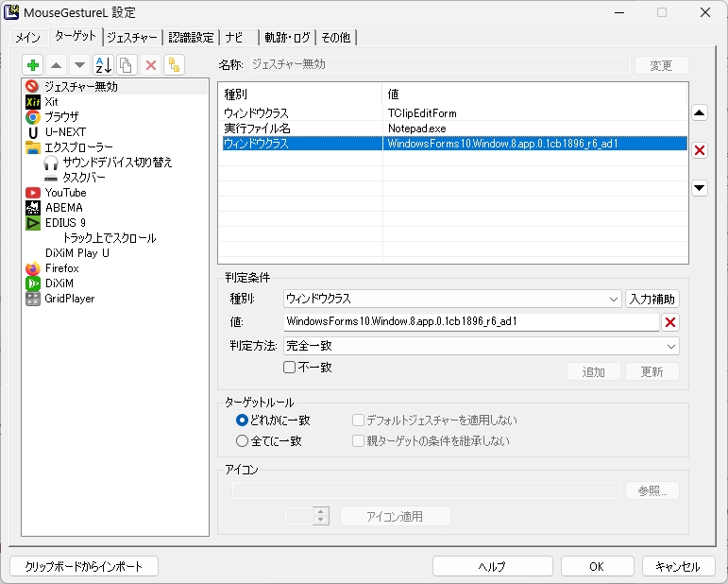Move the target down using the grey down arrow

79,65
